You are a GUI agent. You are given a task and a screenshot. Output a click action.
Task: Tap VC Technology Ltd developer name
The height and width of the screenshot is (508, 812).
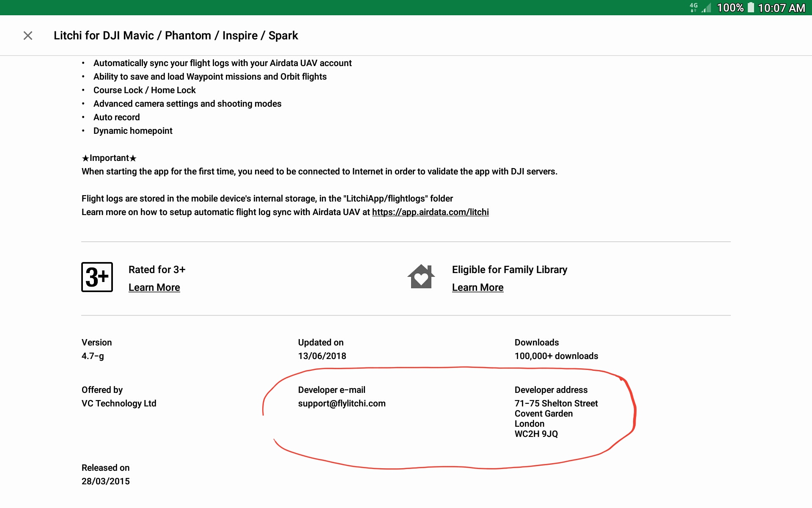119,403
